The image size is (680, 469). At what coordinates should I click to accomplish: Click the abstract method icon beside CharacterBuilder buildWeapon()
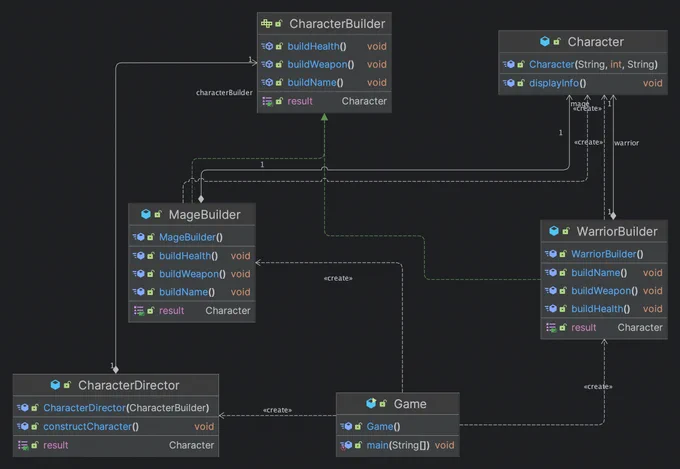click(267, 64)
